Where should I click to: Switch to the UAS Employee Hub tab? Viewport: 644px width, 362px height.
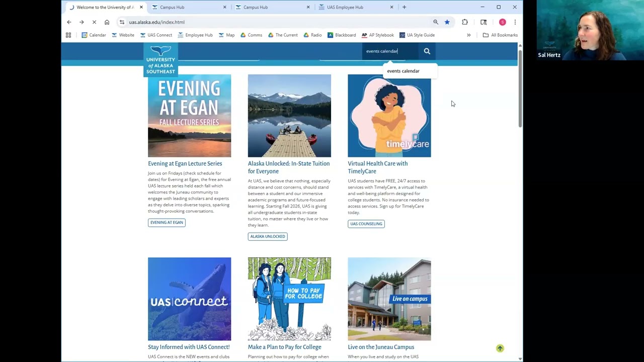(356, 7)
